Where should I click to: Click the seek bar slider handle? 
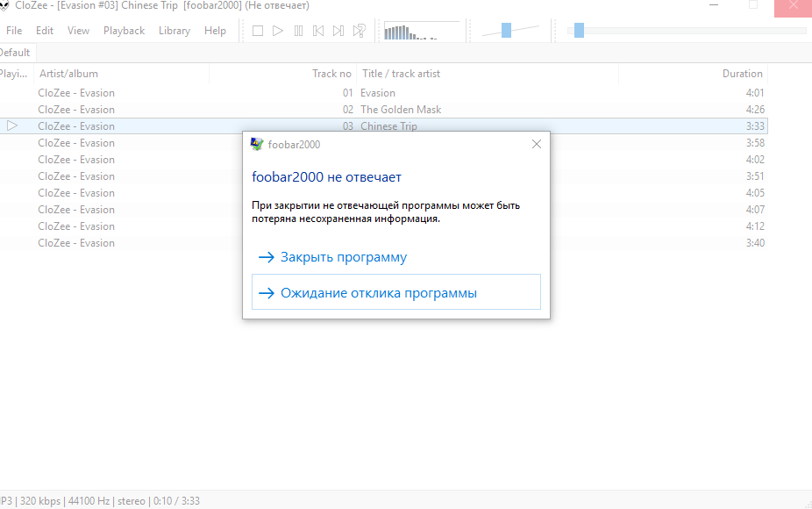(579, 31)
